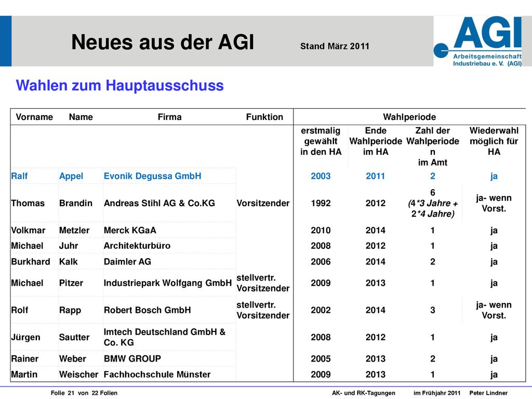Click the footer "Folie 21 von 22 Folien"

pyautogui.click(x=84, y=393)
